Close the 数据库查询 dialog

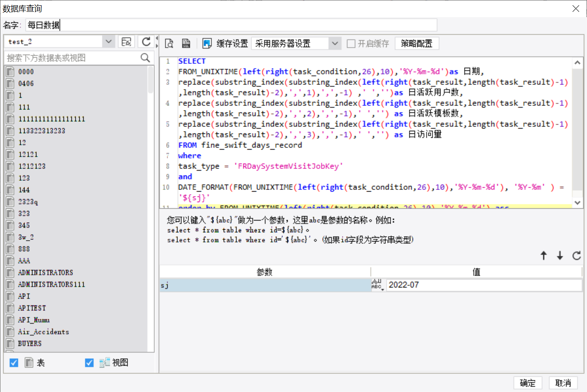(575, 8)
